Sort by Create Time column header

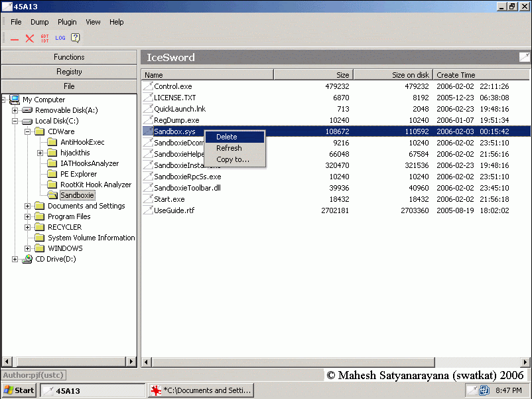point(481,75)
